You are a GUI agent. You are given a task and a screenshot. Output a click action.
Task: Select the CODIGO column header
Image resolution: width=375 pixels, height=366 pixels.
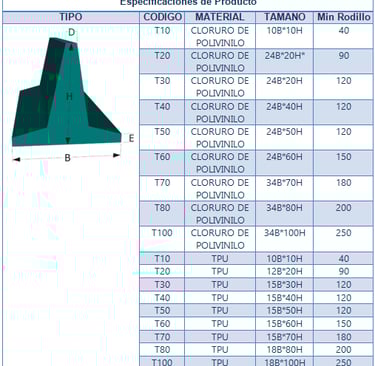(x=162, y=17)
